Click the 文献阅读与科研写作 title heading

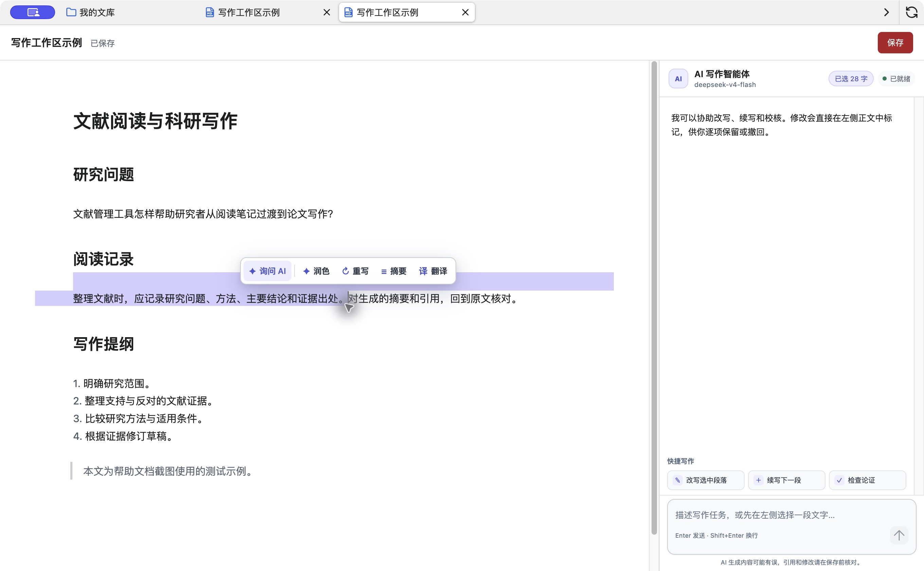(155, 121)
